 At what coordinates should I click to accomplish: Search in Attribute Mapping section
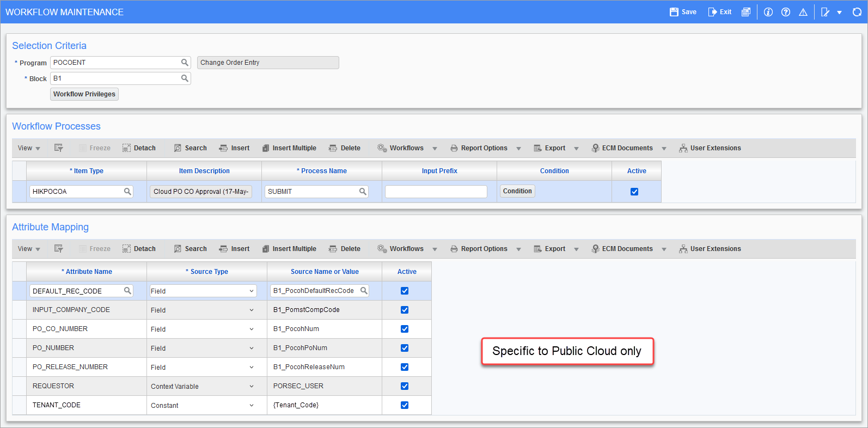(190, 249)
